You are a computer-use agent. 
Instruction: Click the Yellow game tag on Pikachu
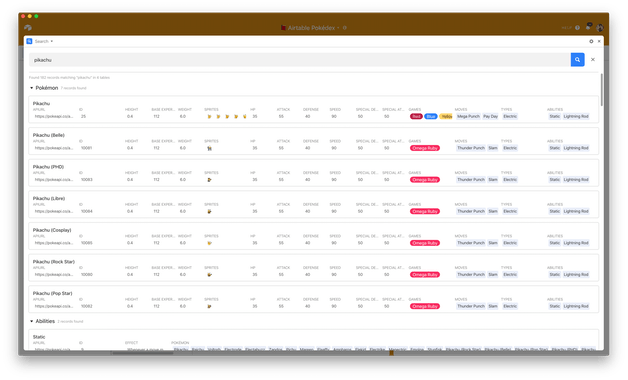point(446,117)
